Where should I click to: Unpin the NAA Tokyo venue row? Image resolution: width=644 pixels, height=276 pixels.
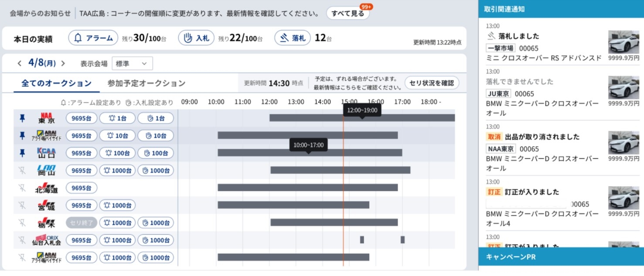[22, 118]
